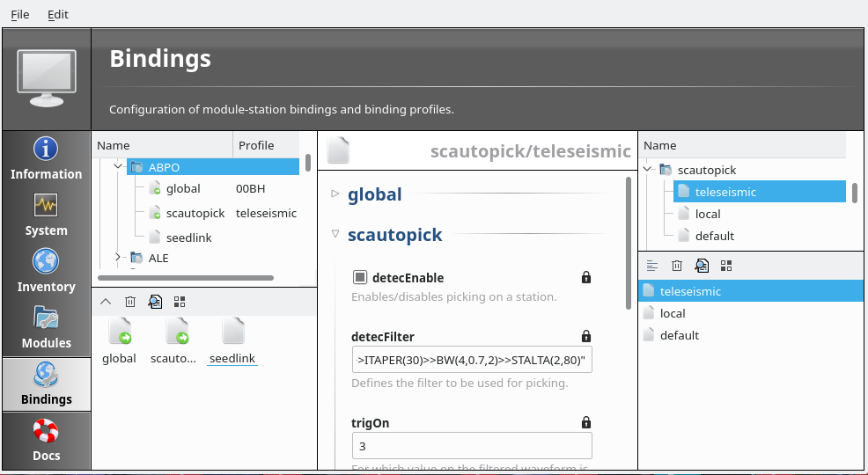This screenshot has height=475, width=868.
Task: Open the Information panel in sidebar
Action: pyautogui.click(x=46, y=158)
